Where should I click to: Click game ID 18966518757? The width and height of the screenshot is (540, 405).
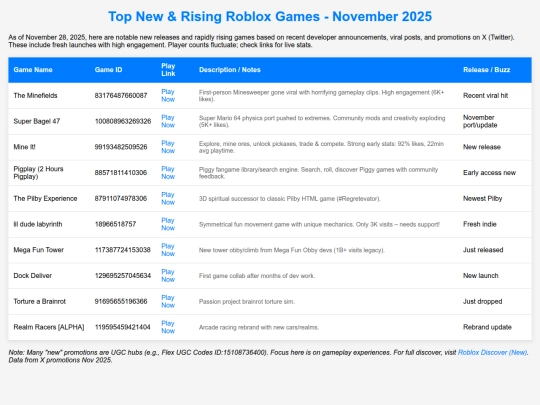click(x=115, y=224)
